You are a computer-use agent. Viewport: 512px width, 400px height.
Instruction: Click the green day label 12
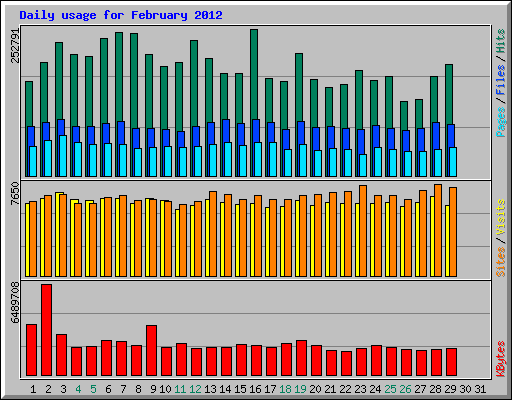(x=195, y=389)
